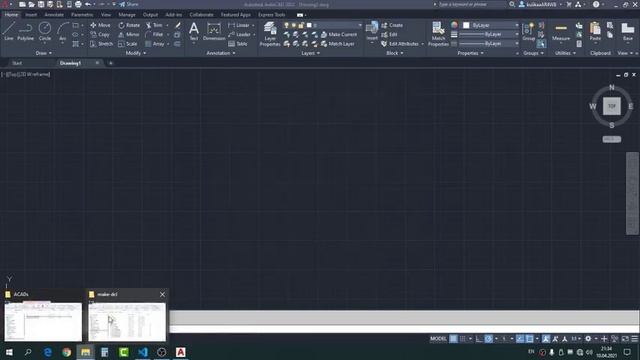Click the search keyword input field

click(470, 4)
